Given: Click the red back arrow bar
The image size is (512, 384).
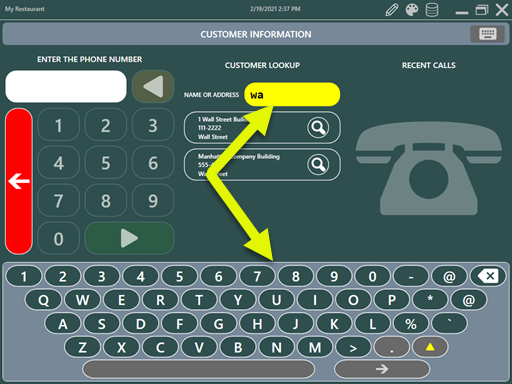Looking at the screenshot, I should [19, 181].
